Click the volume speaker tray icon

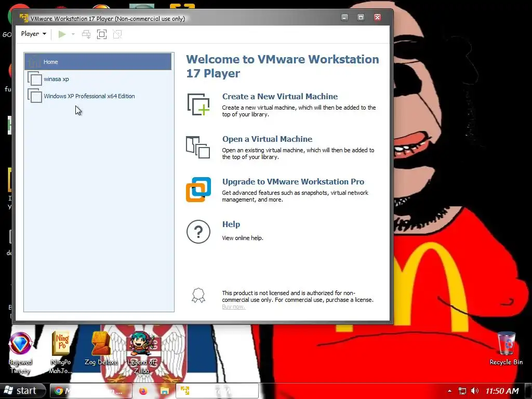(475, 391)
